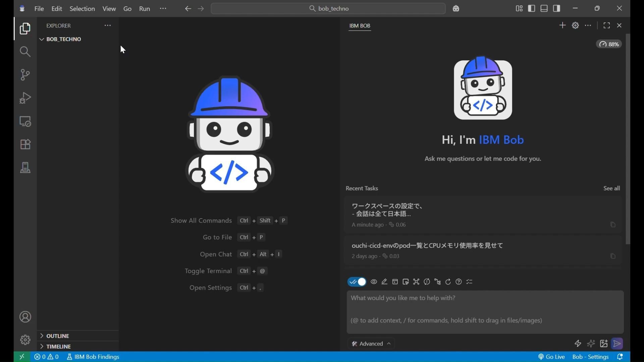Click the Bob robot icon beside the search bar

456,9
